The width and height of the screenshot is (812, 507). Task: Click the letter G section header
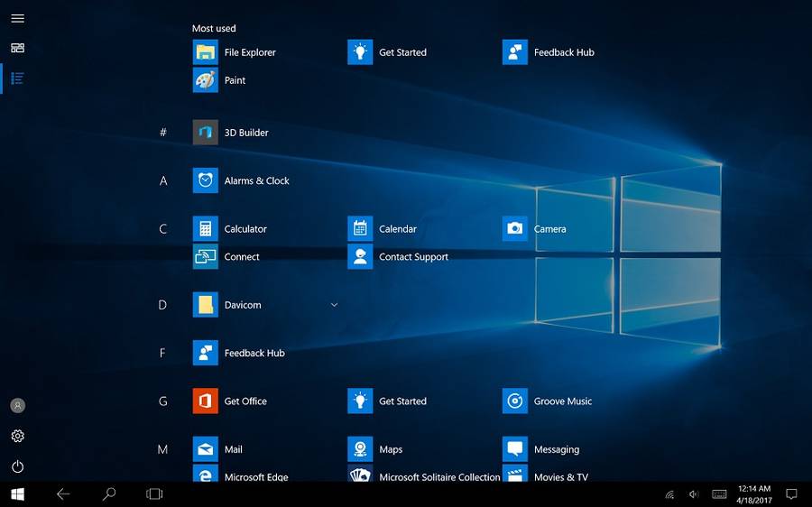click(163, 401)
